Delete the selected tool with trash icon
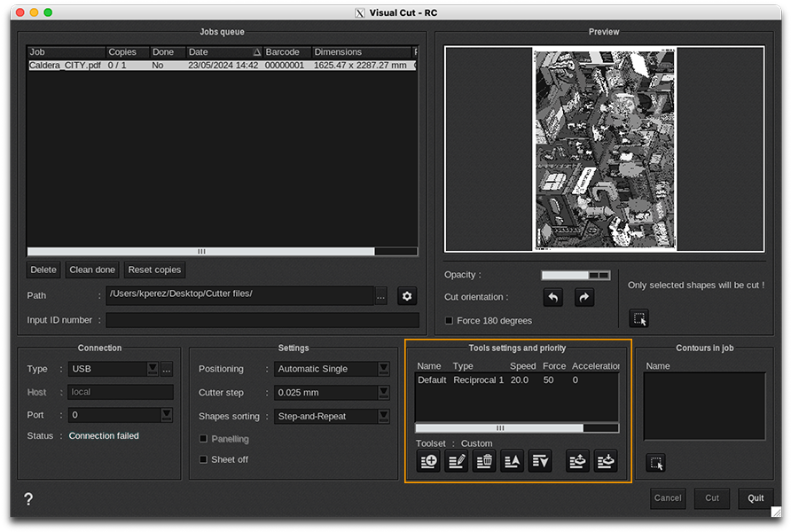 [484, 461]
